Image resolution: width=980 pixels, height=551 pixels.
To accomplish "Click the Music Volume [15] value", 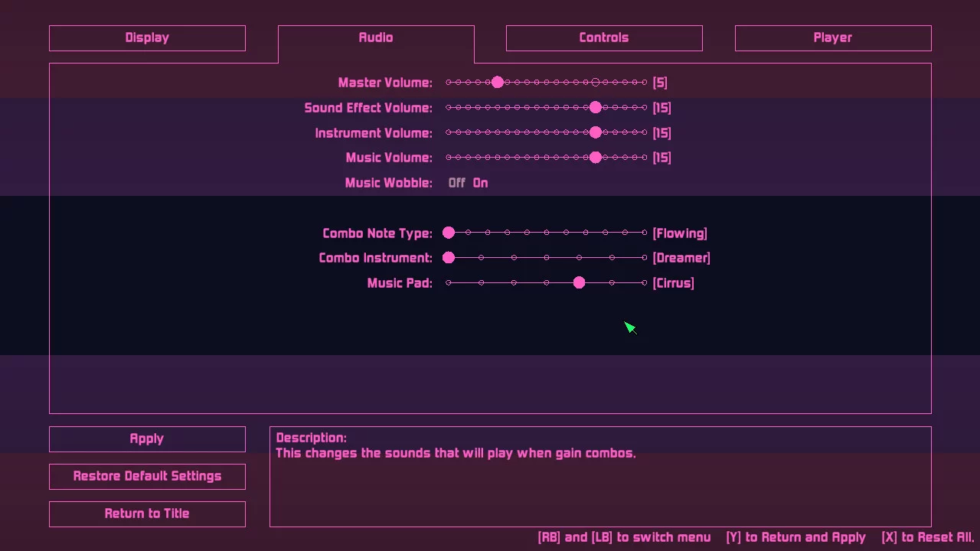I will coord(662,158).
